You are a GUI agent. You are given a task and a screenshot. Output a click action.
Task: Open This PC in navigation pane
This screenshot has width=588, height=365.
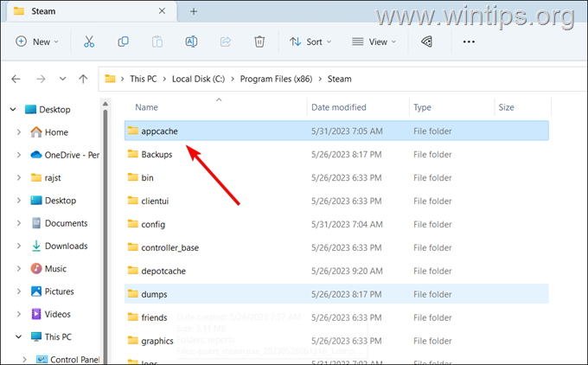click(51, 336)
